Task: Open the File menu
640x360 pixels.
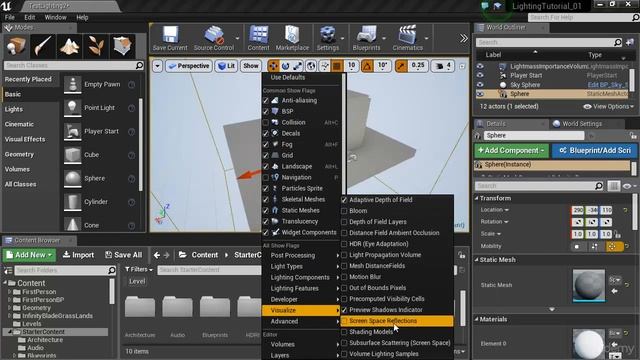Action: [x=9, y=18]
